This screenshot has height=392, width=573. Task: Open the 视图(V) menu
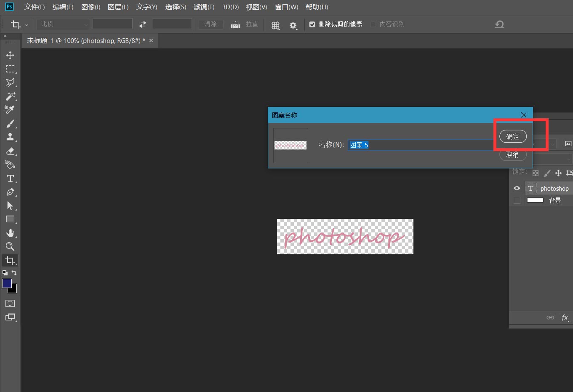[x=256, y=7]
